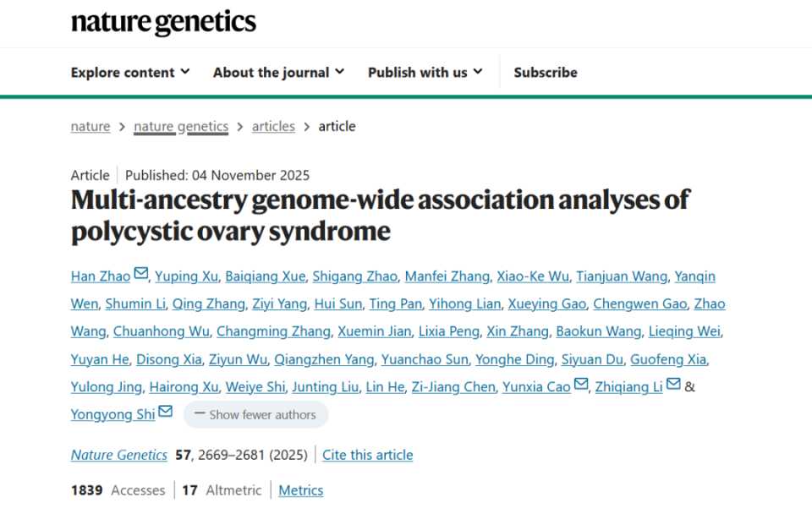The width and height of the screenshot is (812, 514).
Task: Click envelope icon next to Han Zhao
Action: click(141, 274)
